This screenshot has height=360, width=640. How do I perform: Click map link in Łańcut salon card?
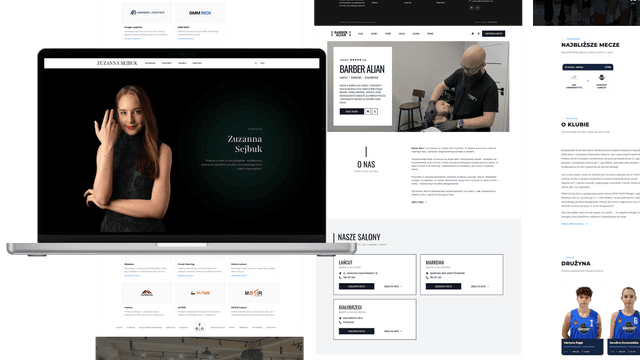coord(393,287)
